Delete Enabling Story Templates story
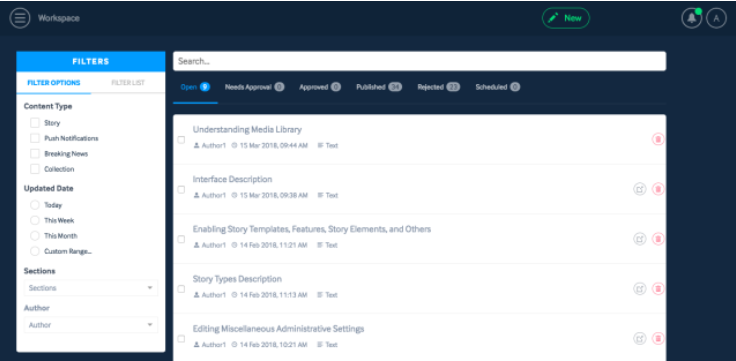The height and width of the screenshot is (361, 736). pyautogui.click(x=658, y=239)
